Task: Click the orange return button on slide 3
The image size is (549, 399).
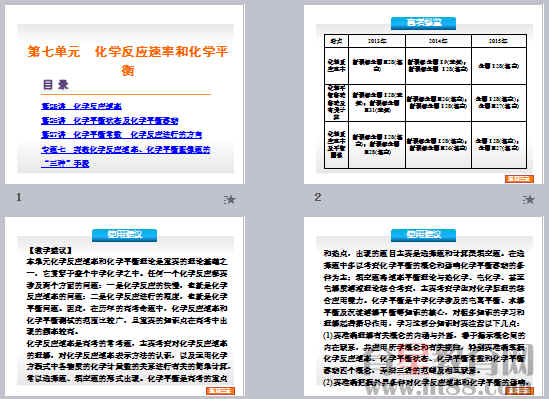Action: point(220,391)
